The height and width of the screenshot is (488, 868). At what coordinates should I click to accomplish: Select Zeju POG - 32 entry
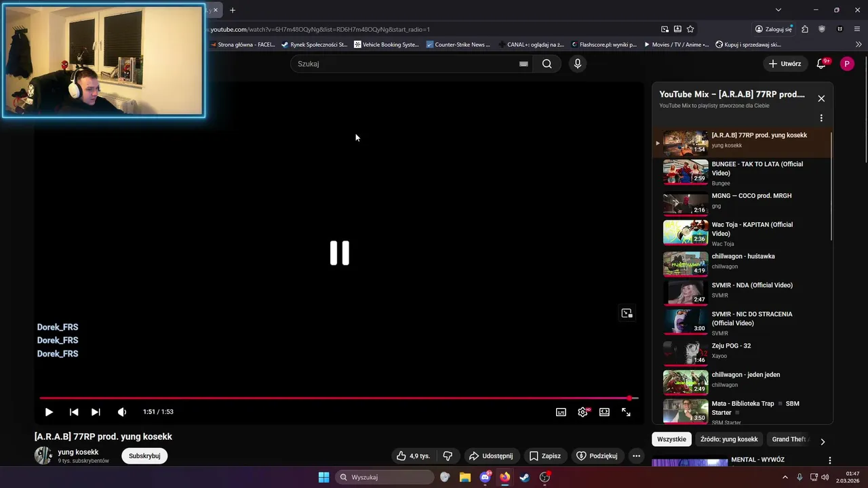743,352
